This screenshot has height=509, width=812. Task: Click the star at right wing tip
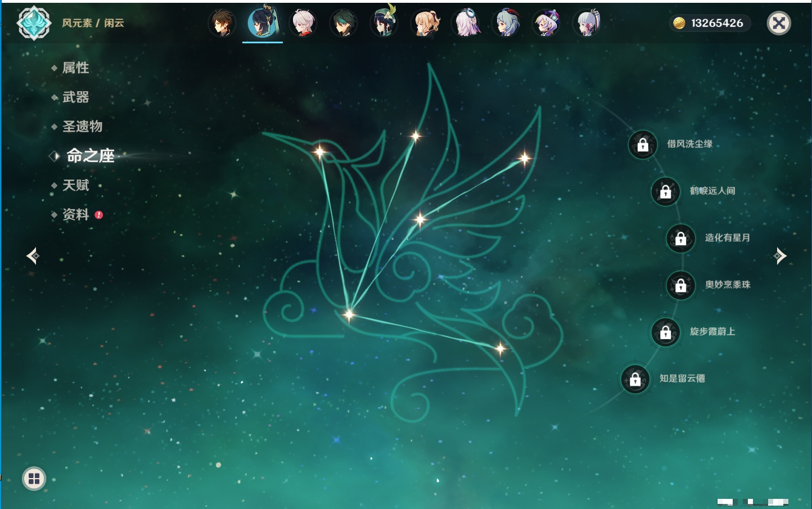[524, 159]
